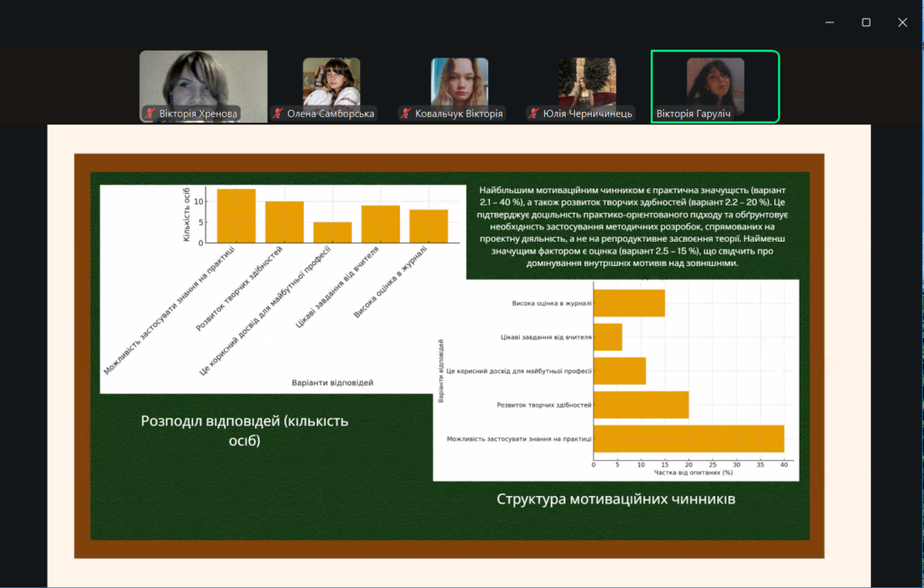Select Юлія Черничинець's profile picture
This screenshot has width=924, height=588.
[x=587, y=81]
